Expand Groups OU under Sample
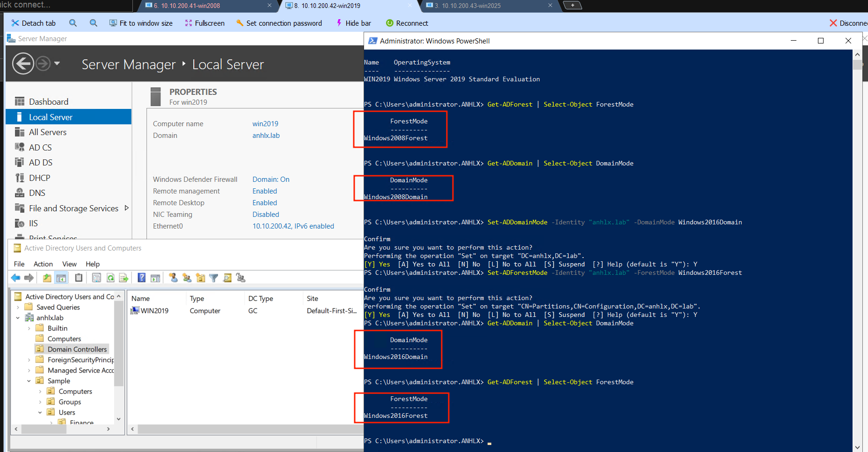 click(x=40, y=402)
